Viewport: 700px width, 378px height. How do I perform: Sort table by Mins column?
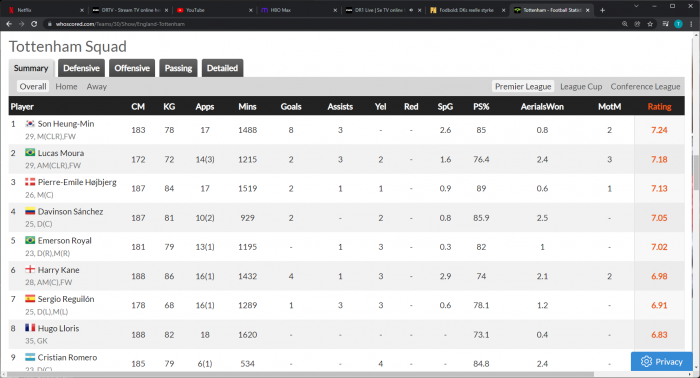click(x=247, y=107)
